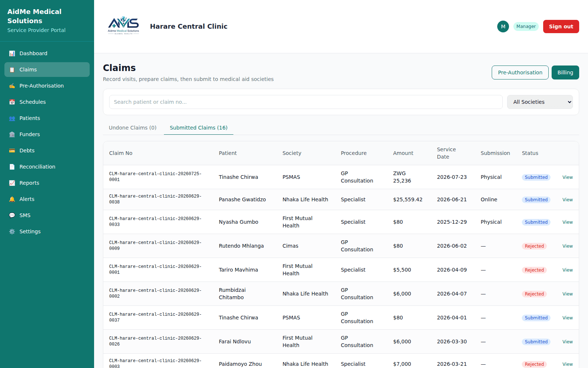Click the M user avatar
The height and width of the screenshot is (368, 588).
(x=503, y=26)
